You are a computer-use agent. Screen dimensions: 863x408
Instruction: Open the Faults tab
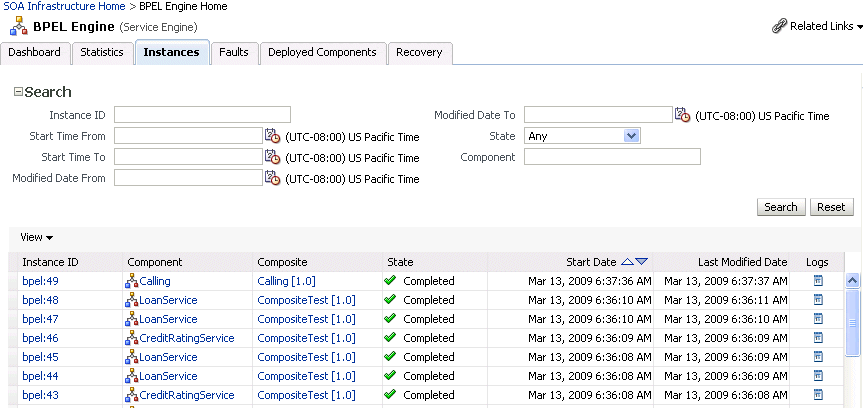[234, 53]
